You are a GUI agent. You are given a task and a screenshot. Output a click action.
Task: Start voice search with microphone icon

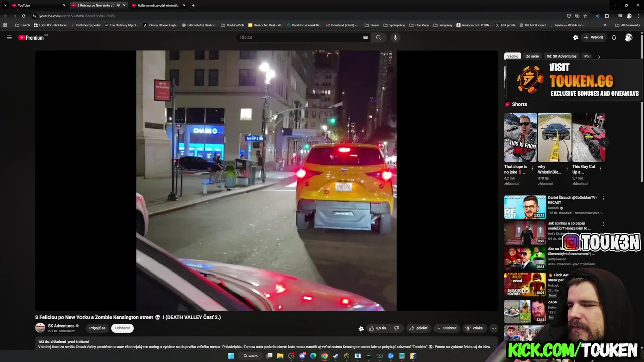395,37
